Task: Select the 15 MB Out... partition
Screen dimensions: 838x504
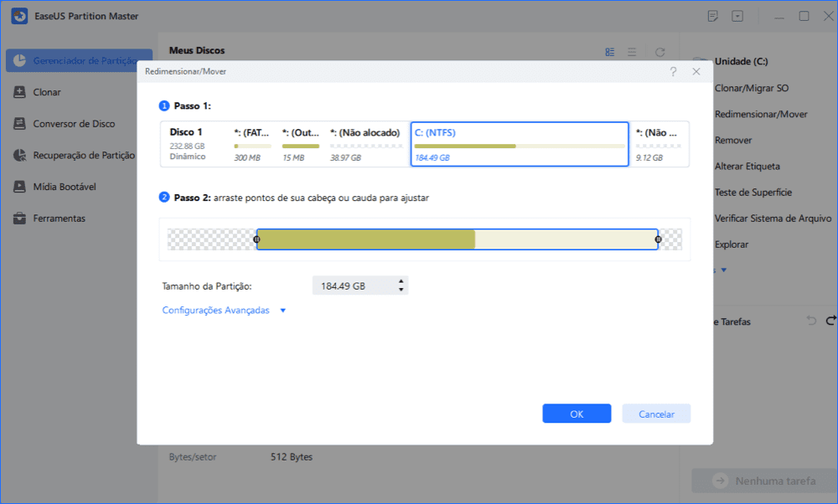Action: click(x=300, y=144)
